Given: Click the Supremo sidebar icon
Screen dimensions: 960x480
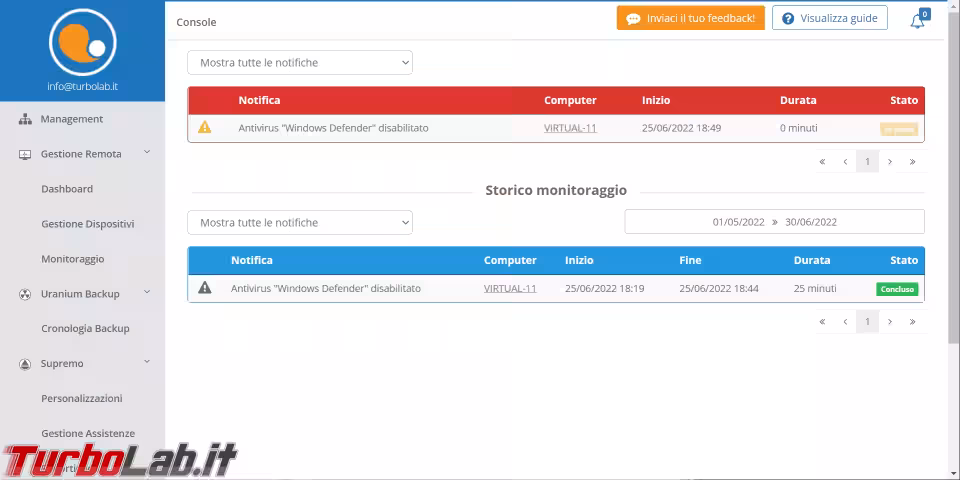Looking at the screenshot, I should tap(25, 364).
